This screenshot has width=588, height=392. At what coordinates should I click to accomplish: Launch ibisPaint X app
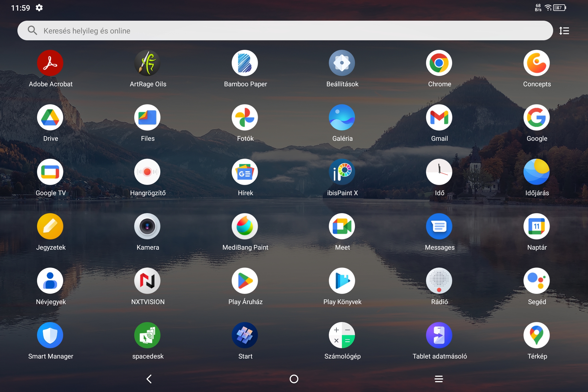[x=342, y=172]
